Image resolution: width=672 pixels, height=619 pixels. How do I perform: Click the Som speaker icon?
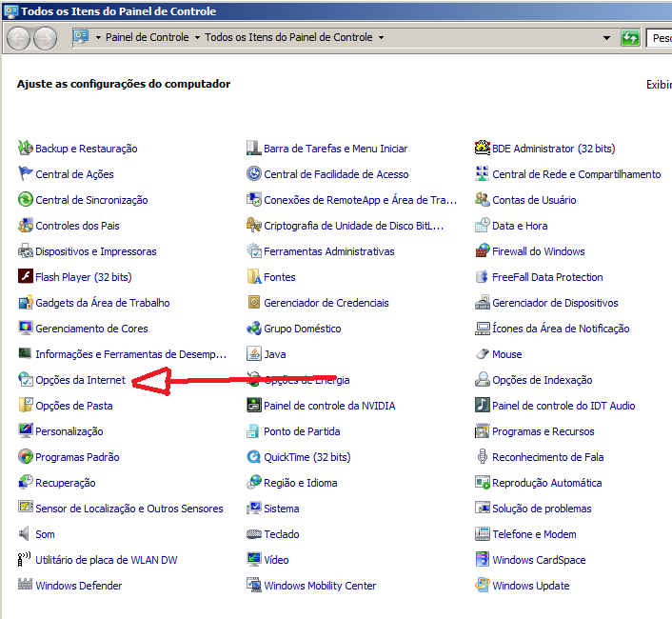coord(26,533)
